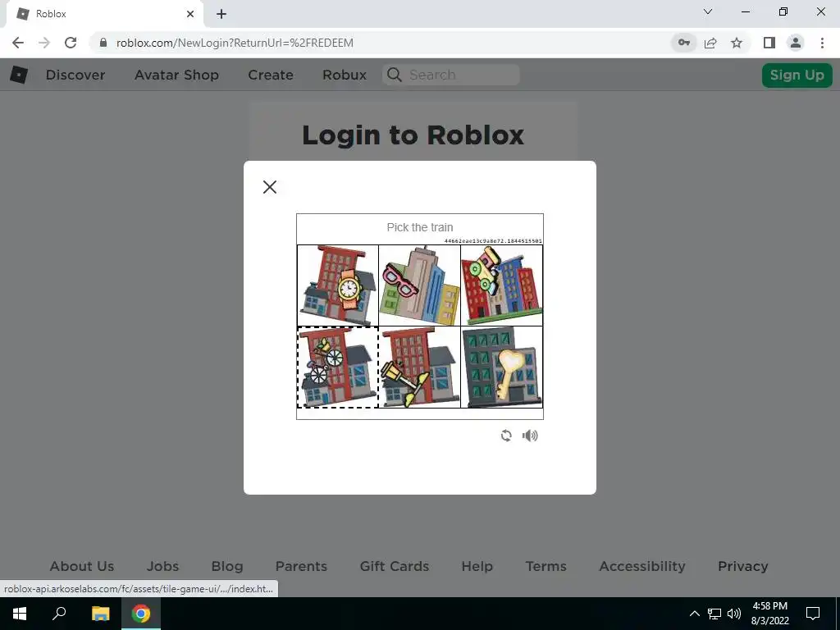This screenshot has width=840, height=630.
Task: Go back using the browser back arrow
Action: 18,43
